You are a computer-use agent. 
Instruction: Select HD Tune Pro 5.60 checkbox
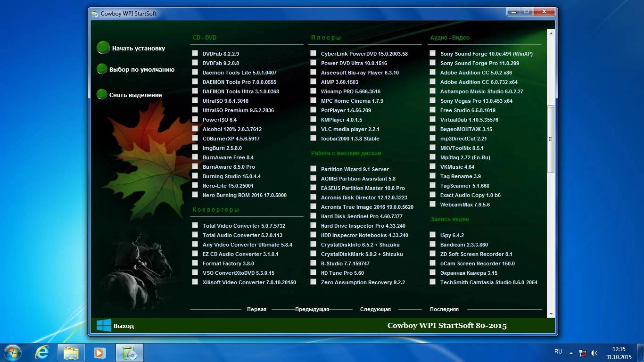pos(313,272)
